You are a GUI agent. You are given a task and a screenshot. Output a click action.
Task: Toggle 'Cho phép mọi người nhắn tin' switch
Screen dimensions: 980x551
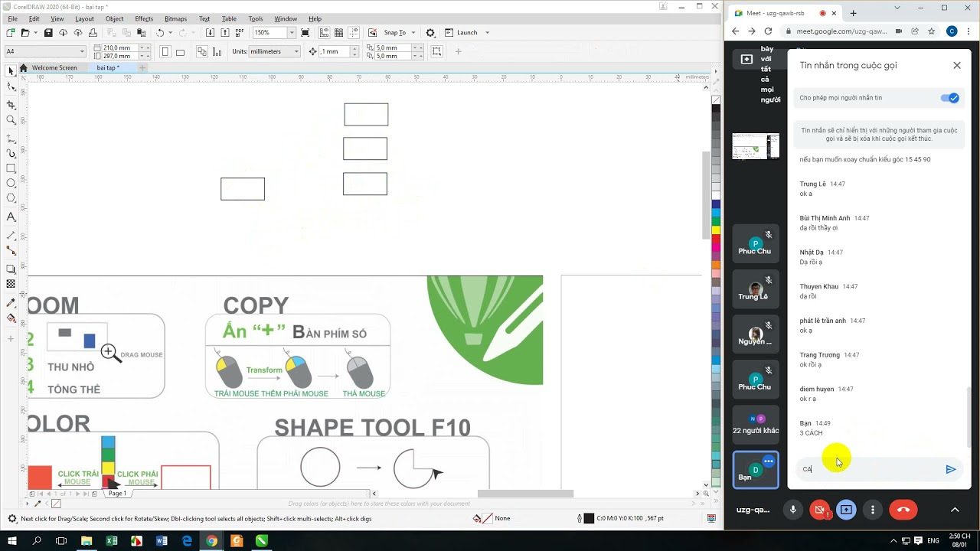pyautogui.click(x=949, y=98)
